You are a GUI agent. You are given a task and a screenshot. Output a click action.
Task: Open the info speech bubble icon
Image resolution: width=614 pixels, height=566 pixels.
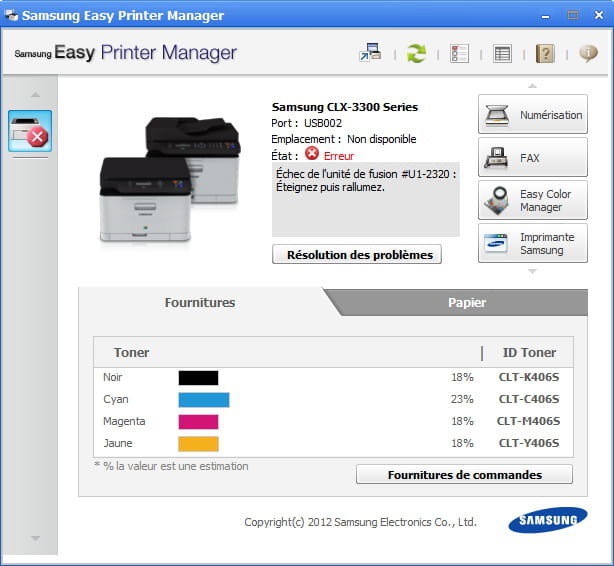click(588, 53)
